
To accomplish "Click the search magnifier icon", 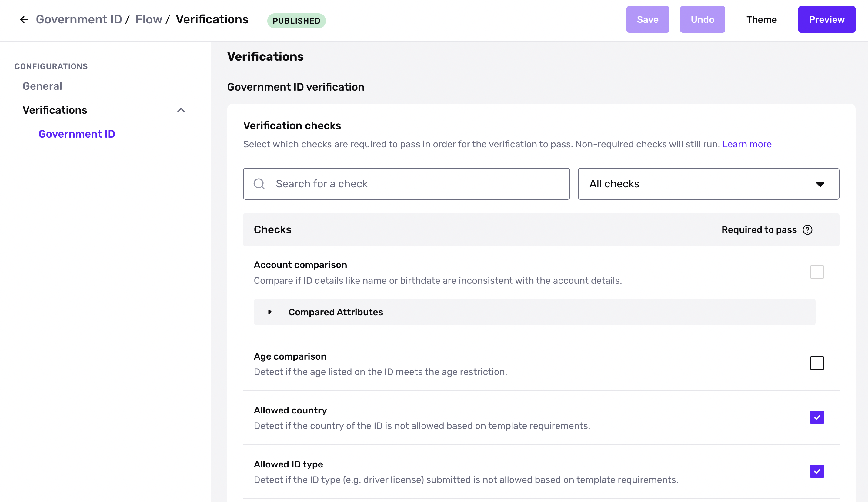I will click(259, 184).
